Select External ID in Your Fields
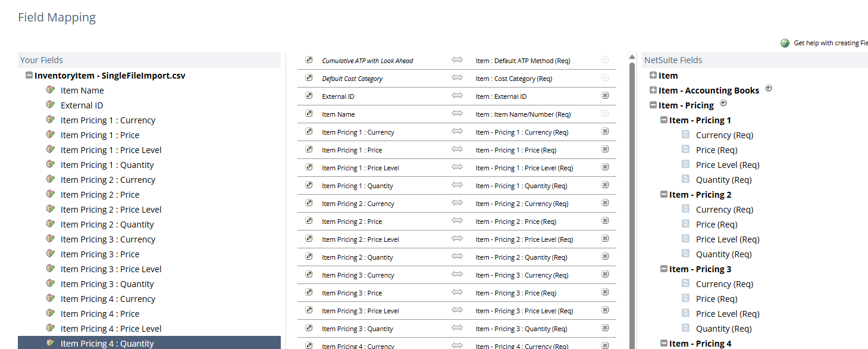 tap(82, 105)
